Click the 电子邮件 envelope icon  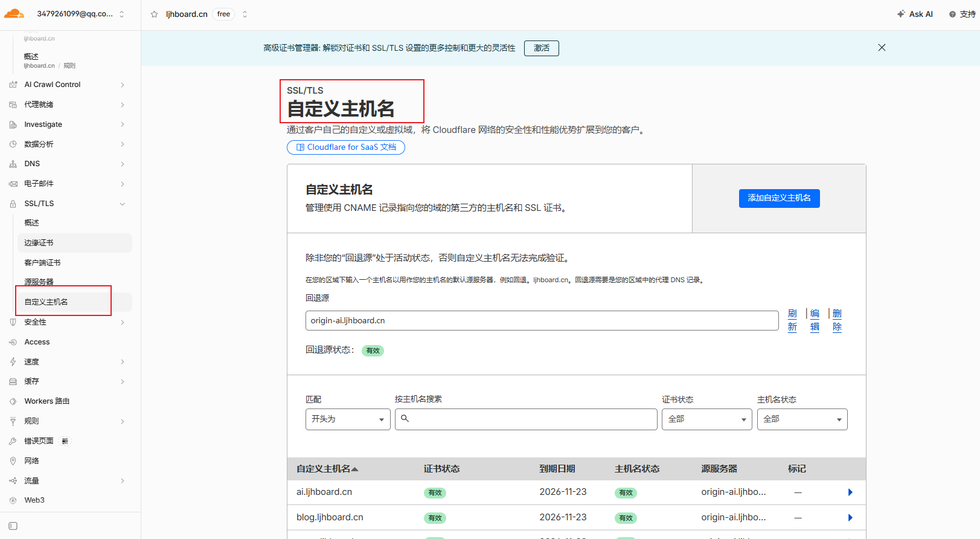tap(13, 184)
